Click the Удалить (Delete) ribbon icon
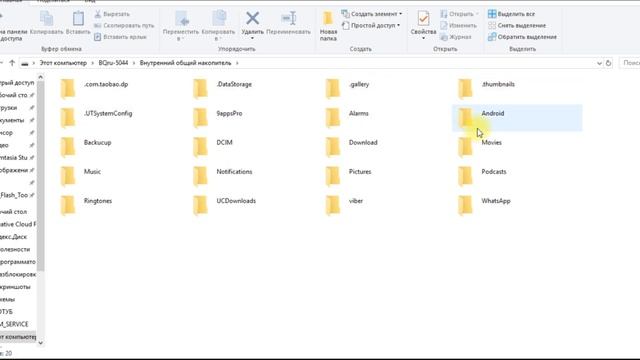This screenshot has height=360, width=640. click(252, 19)
